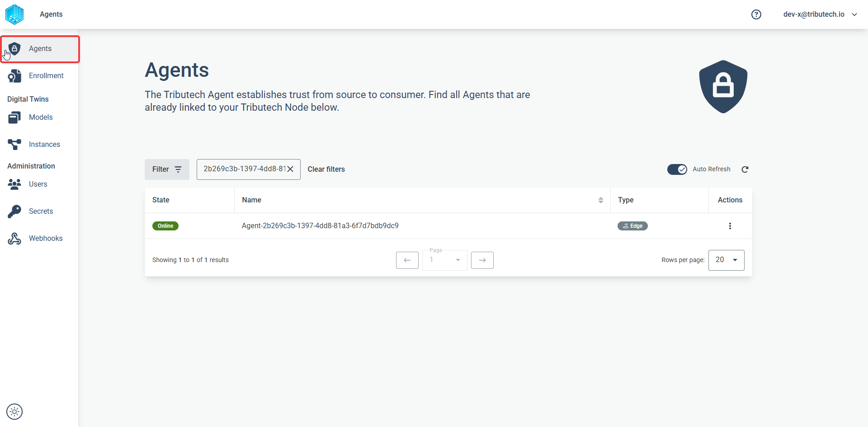Sort the table by Name column arrows

coord(601,200)
